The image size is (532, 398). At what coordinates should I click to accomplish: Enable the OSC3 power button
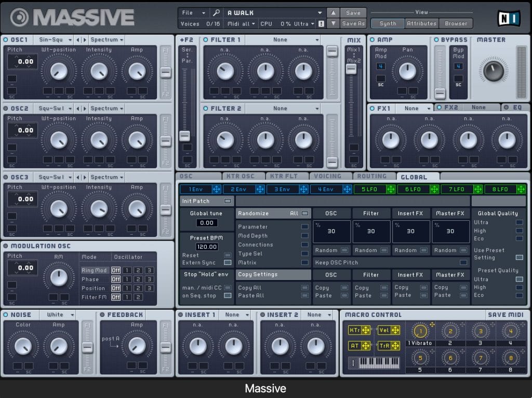[x=6, y=177]
